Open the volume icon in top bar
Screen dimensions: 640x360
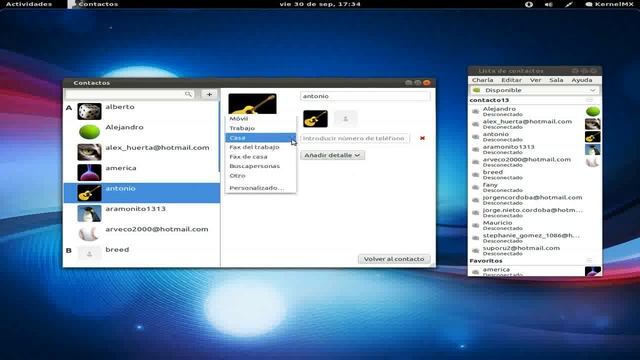[x=549, y=4]
